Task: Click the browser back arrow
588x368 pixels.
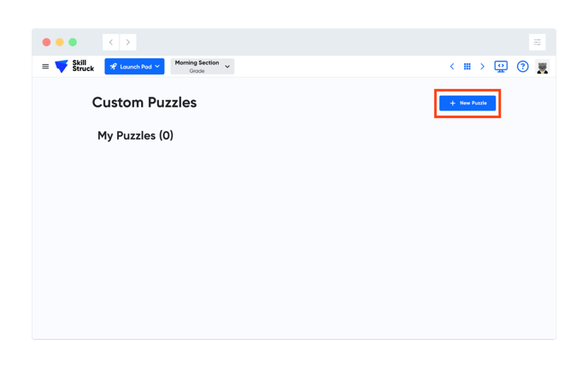Action: (x=111, y=42)
